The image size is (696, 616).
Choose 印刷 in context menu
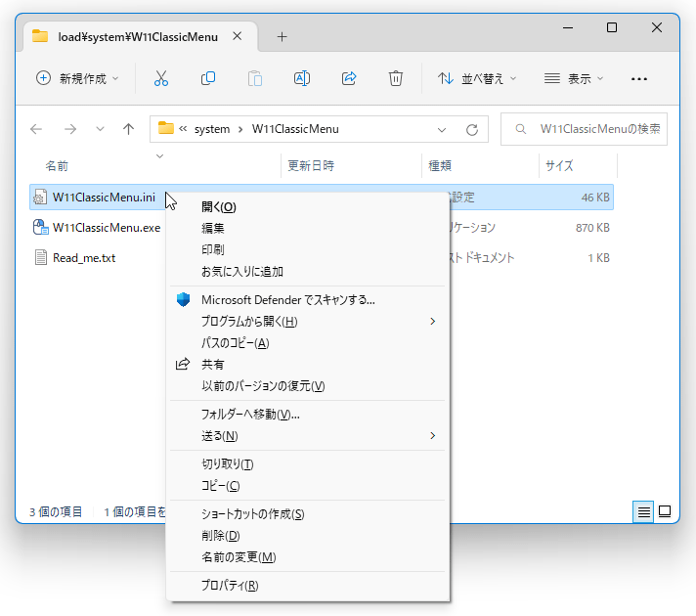[x=307, y=249]
